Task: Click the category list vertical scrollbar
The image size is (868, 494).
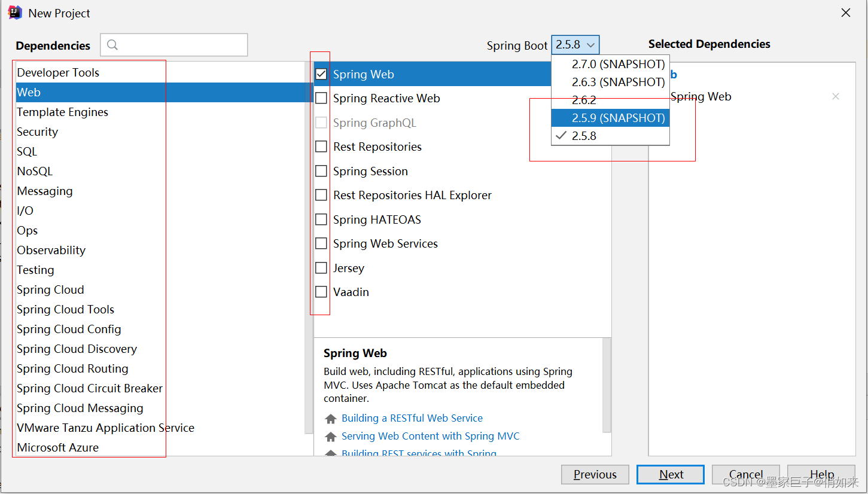Action: (309, 248)
